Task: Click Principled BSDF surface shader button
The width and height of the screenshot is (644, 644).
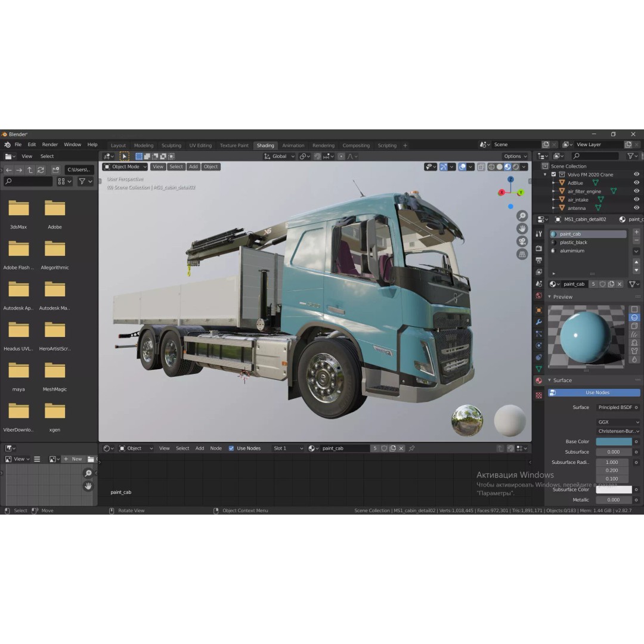Action: click(615, 407)
